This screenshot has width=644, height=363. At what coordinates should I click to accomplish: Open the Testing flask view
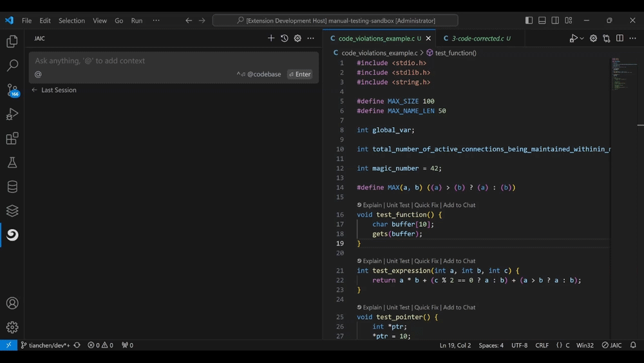pos(12,162)
